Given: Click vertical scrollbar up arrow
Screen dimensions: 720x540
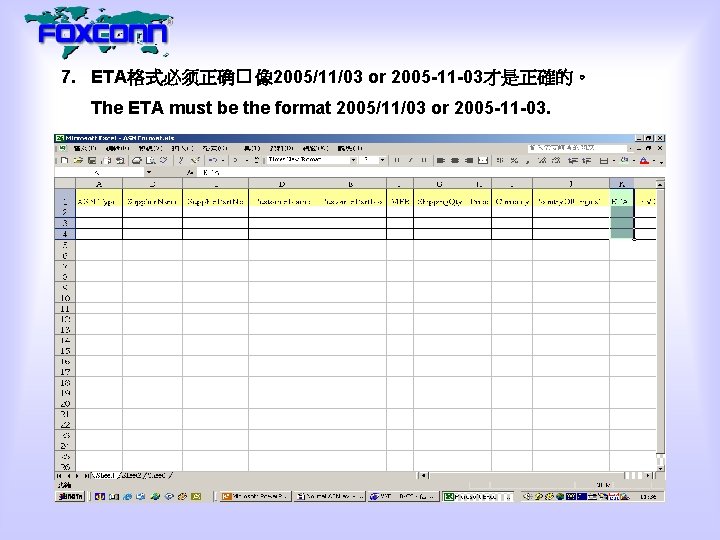Looking at the screenshot, I should 660,184.
